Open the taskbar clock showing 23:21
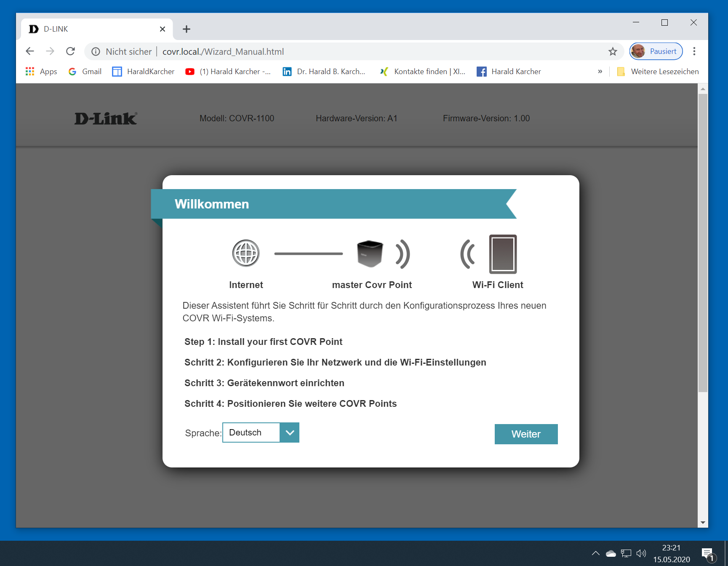The width and height of the screenshot is (728, 566). point(672,553)
